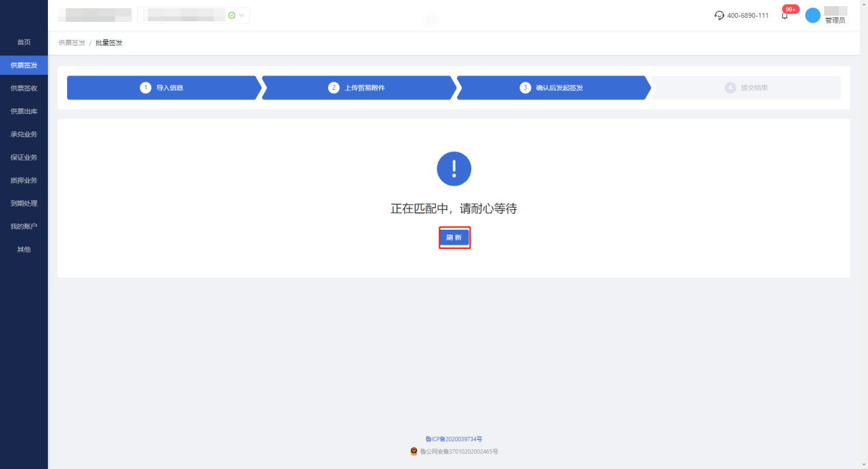Viewport: 868px width, 469px height.
Task: Click the customer service headset icon
Action: (719, 15)
